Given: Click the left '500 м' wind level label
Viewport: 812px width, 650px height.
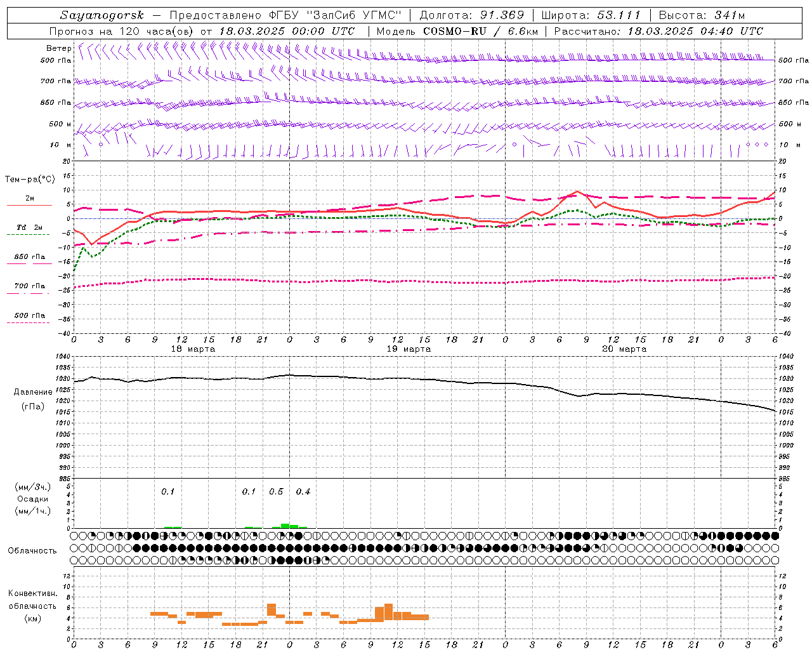Looking at the screenshot, I should (61, 124).
